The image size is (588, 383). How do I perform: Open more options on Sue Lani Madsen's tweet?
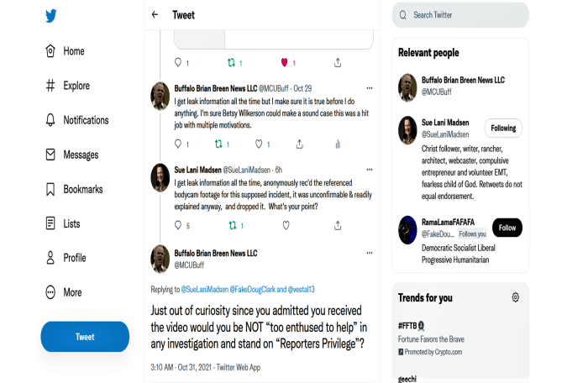[369, 169]
